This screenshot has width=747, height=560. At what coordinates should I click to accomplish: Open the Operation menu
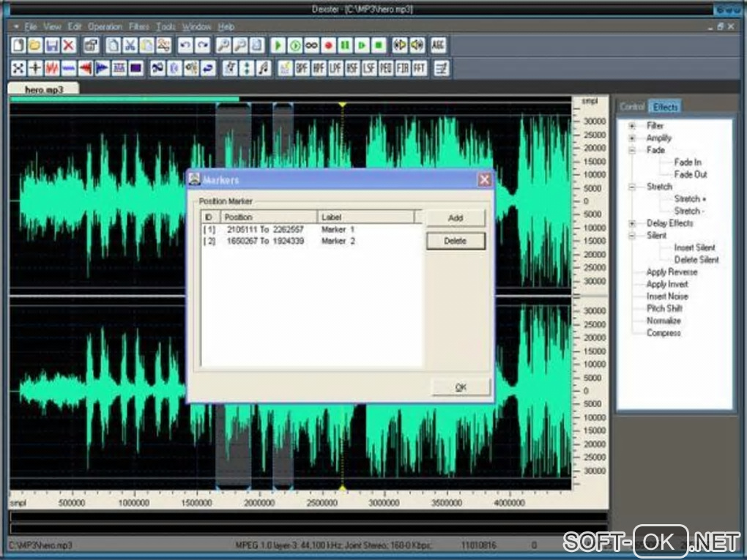click(105, 26)
